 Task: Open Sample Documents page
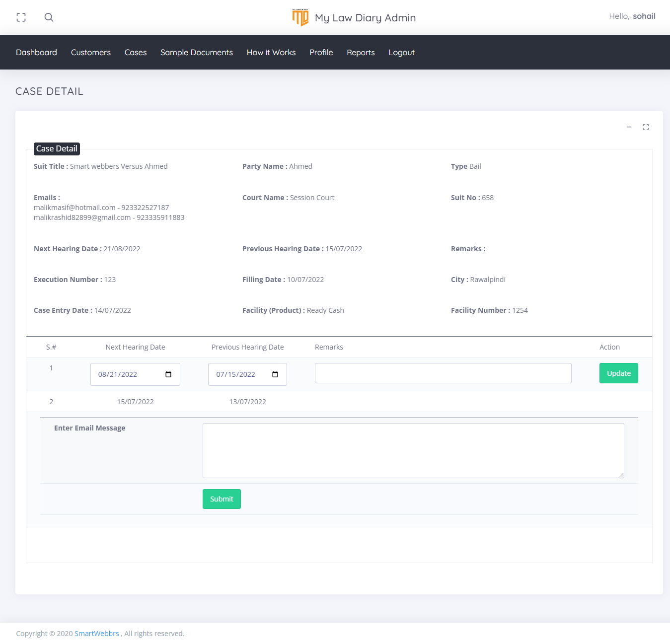[x=196, y=52]
